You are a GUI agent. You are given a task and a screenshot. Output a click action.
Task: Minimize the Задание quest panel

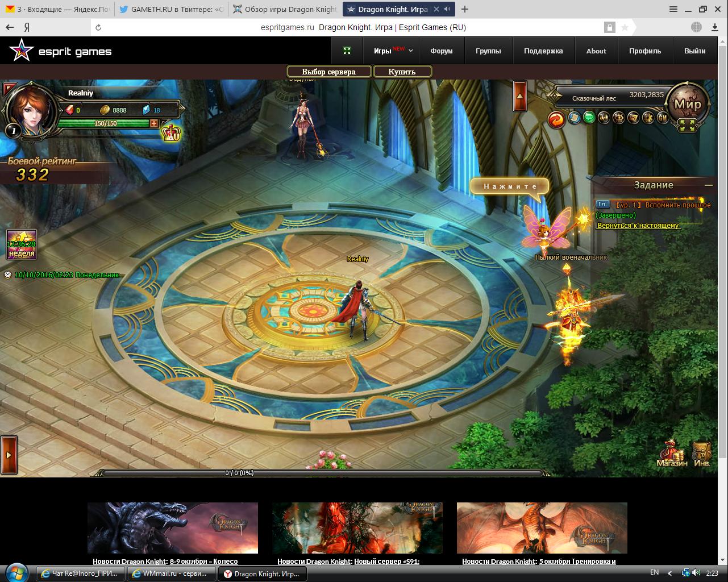(708, 185)
